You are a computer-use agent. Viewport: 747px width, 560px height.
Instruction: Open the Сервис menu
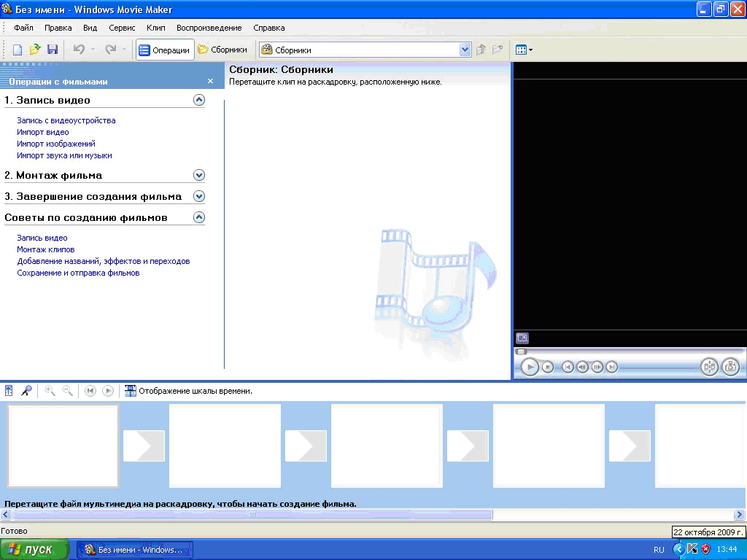pos(122,28)
